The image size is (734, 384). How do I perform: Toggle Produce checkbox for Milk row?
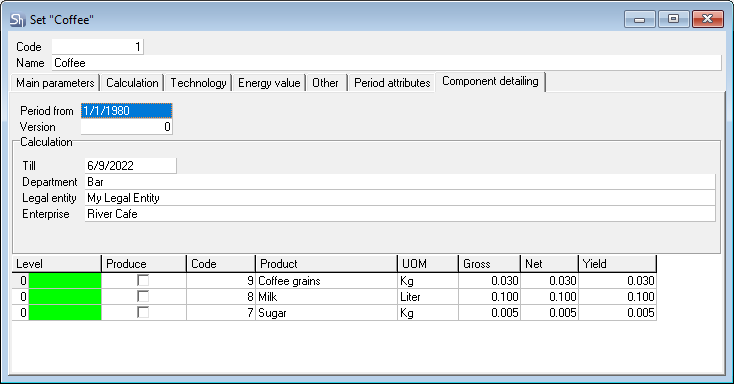143,296
